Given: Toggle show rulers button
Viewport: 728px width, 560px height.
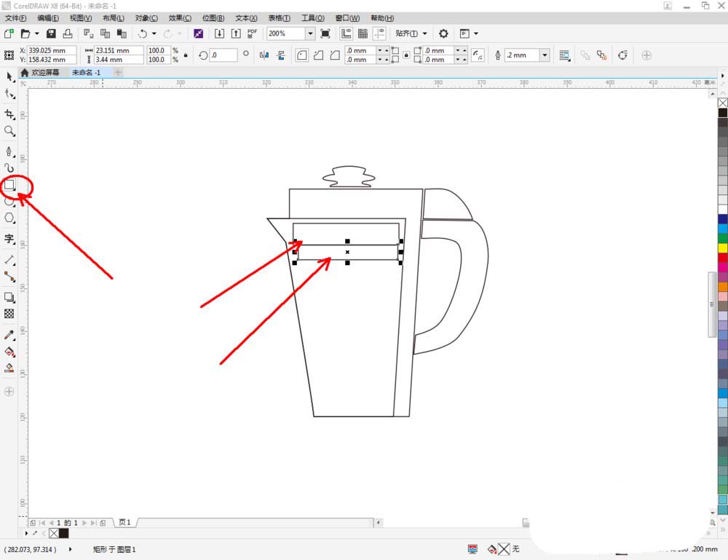Looking at the screenshot, I should (345, 33).
